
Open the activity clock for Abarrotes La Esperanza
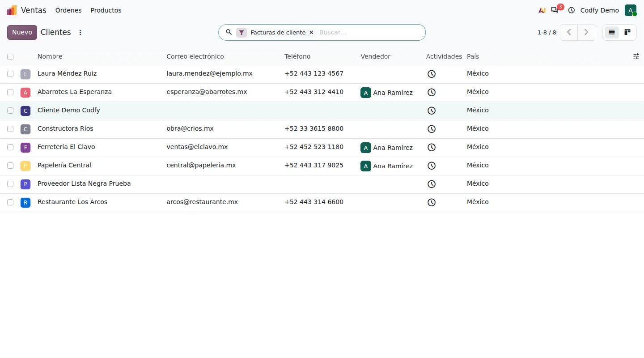tap(432, 92)
